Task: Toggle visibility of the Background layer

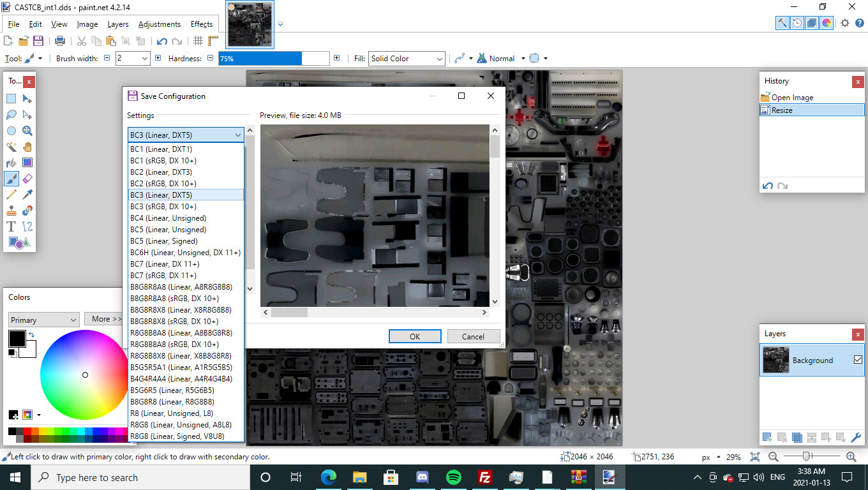Action: point(858,360)
